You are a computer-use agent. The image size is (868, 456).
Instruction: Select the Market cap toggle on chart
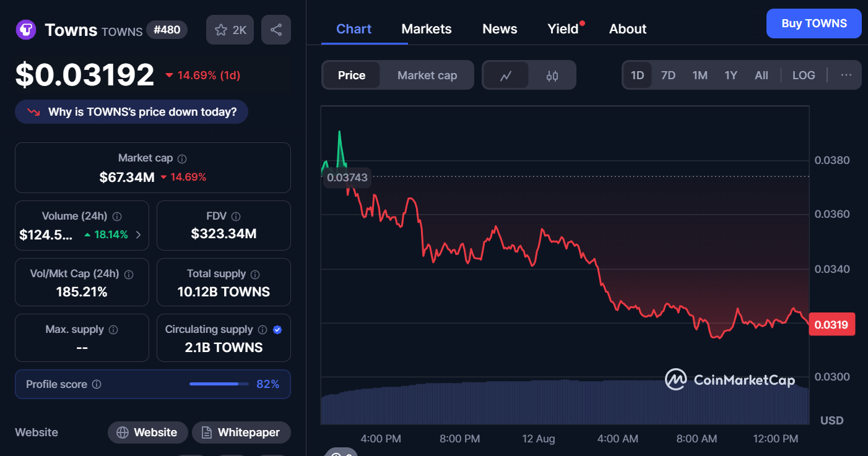[x=427, y=75]
